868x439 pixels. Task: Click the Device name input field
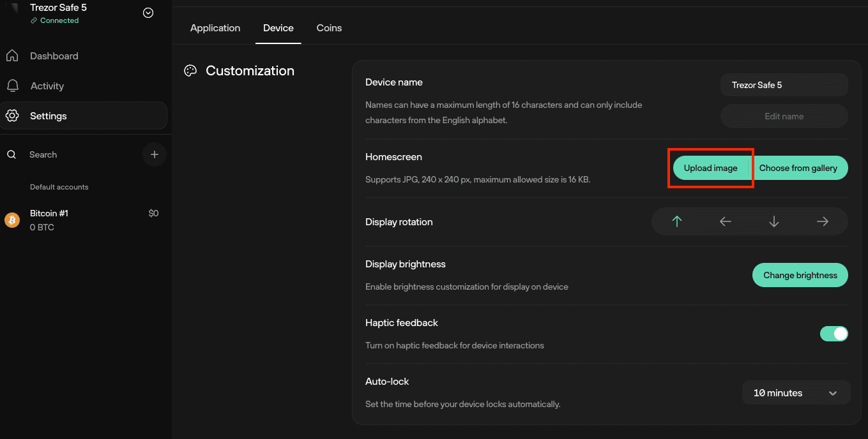click(784, 85)
